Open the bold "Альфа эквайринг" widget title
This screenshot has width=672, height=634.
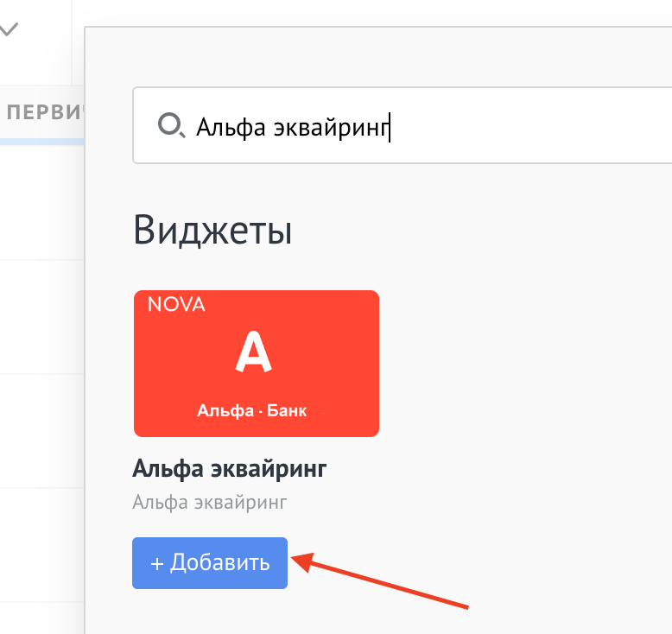229,469
